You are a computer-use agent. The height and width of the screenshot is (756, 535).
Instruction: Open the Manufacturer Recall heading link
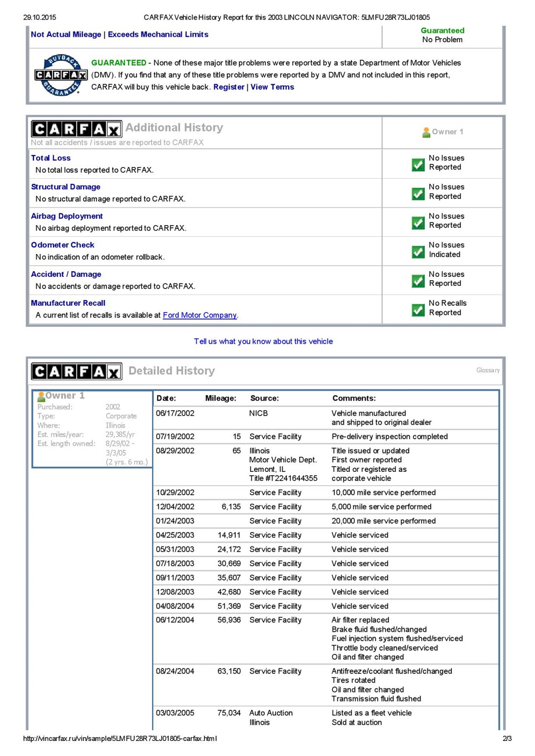pyautogui.click(x=68, y=303)
